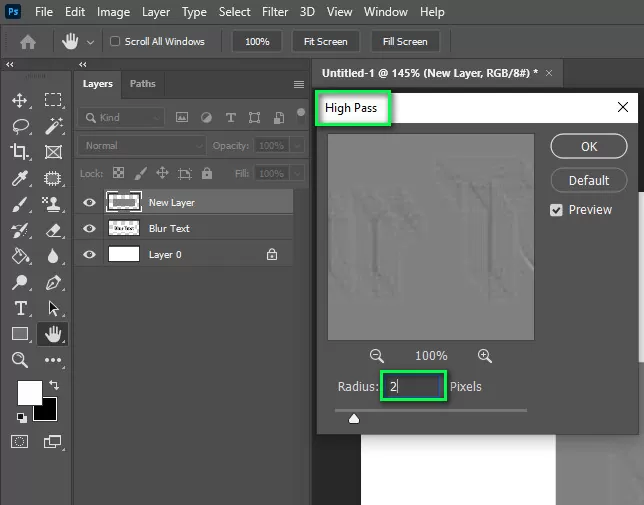Open the Fill slider dropdown
The image size is (644, 505).
pos(297,174)
